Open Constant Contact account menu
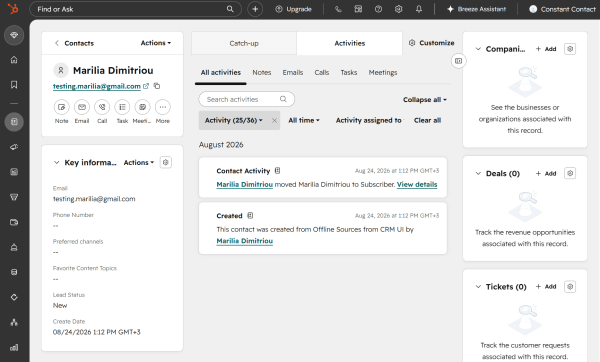 (562, 9)
